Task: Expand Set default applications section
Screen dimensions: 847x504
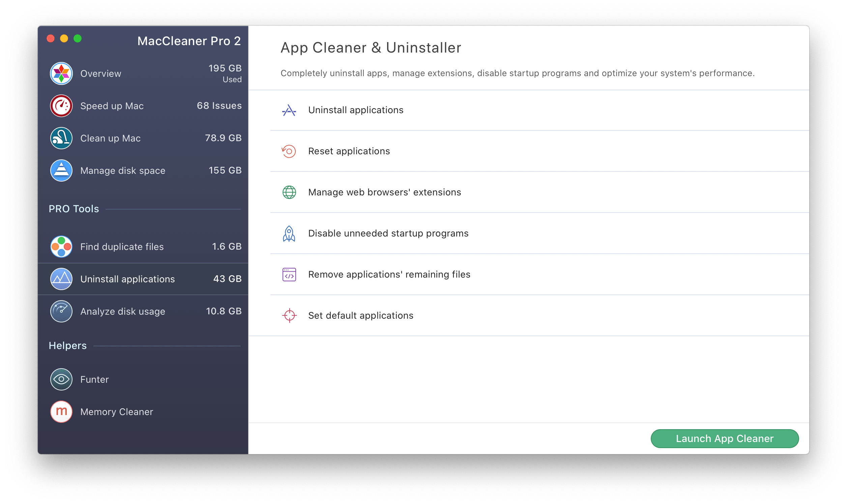Action: (360, 315)
